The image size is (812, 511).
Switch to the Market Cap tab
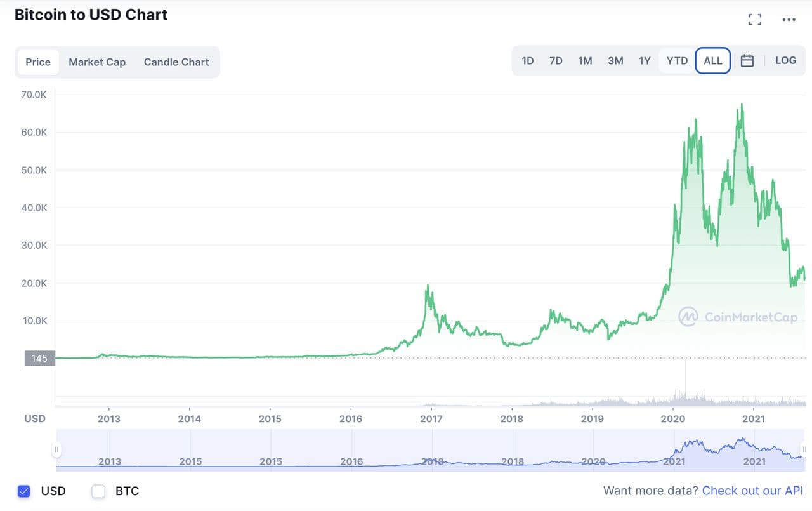[x=97, y=62]
